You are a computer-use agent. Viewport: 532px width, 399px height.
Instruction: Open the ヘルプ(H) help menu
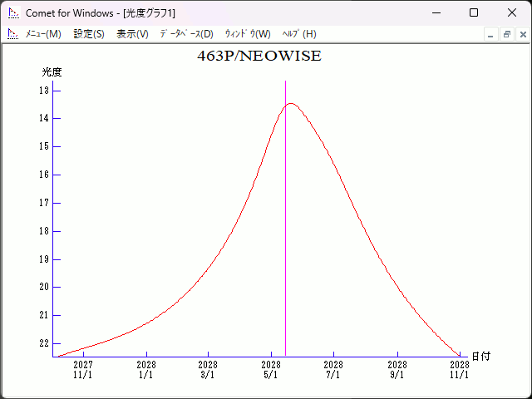pos(299,34)
